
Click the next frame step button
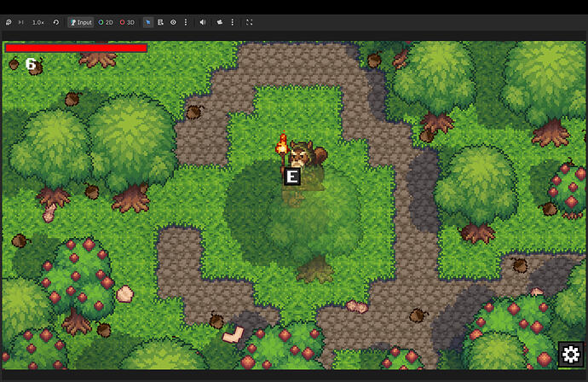click(x=21, y=22)
